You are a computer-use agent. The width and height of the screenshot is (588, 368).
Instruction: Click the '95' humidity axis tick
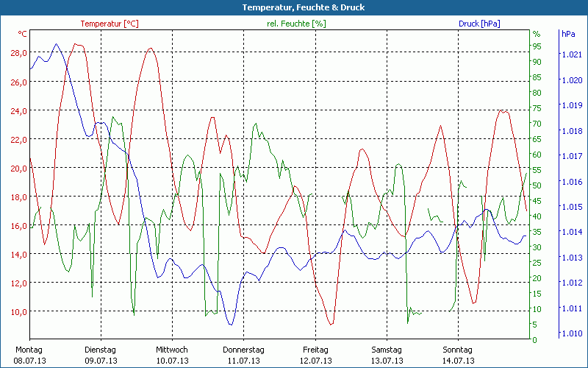pos(537,46)
